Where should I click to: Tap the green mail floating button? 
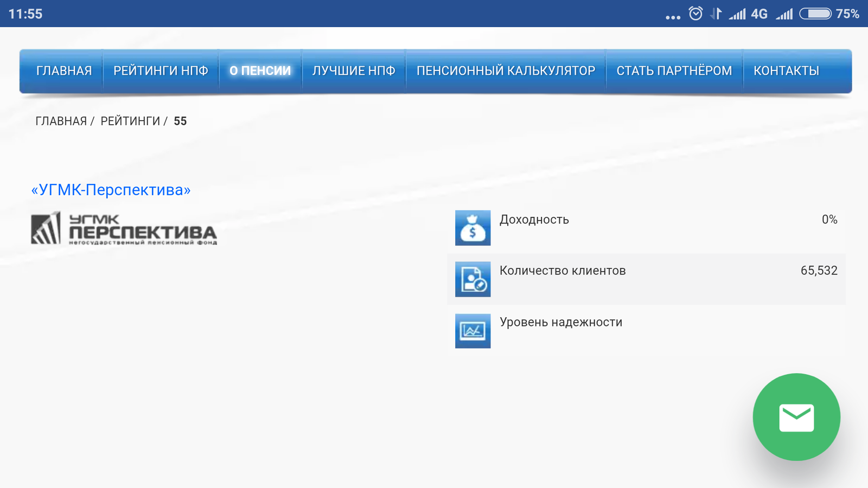(x=796, y=417)
